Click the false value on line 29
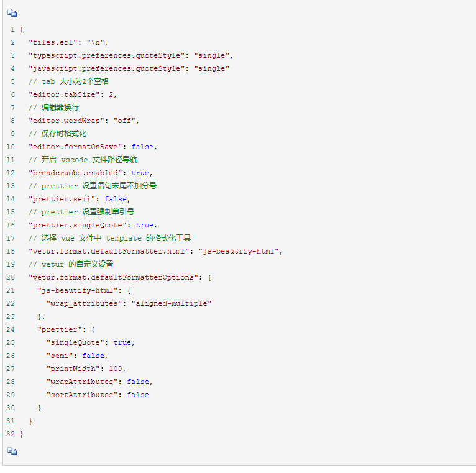 (138, 395)
